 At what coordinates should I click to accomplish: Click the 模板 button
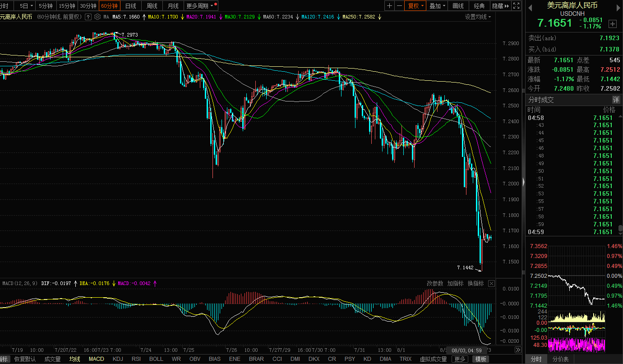pos(481,359)
